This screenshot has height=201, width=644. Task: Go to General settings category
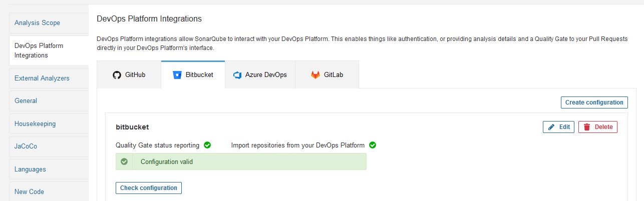coord(49,101)
